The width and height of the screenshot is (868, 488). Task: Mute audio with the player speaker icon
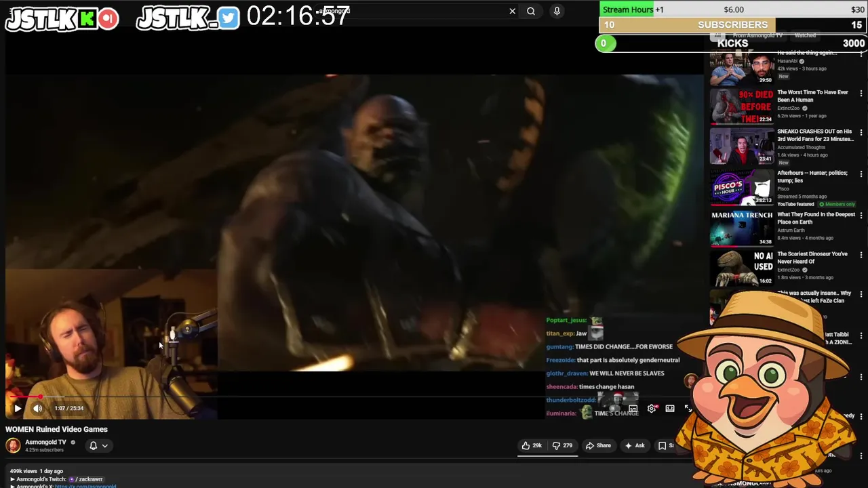(x=38, y=408)
